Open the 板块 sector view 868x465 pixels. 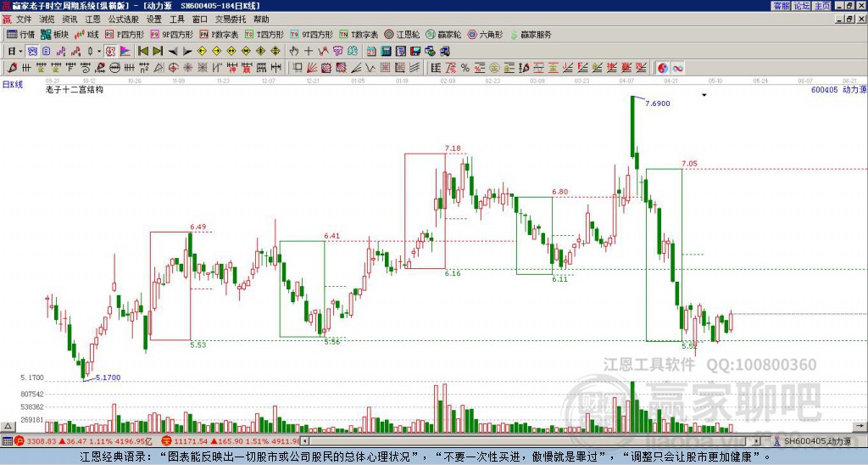pyautogui.click(x=54, y=34)
